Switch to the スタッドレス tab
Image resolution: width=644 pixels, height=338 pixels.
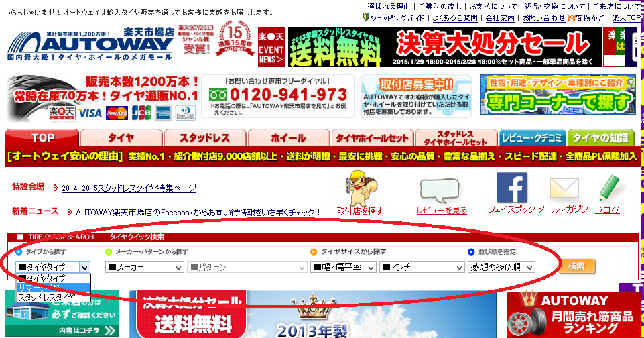[x=204, y=138]
